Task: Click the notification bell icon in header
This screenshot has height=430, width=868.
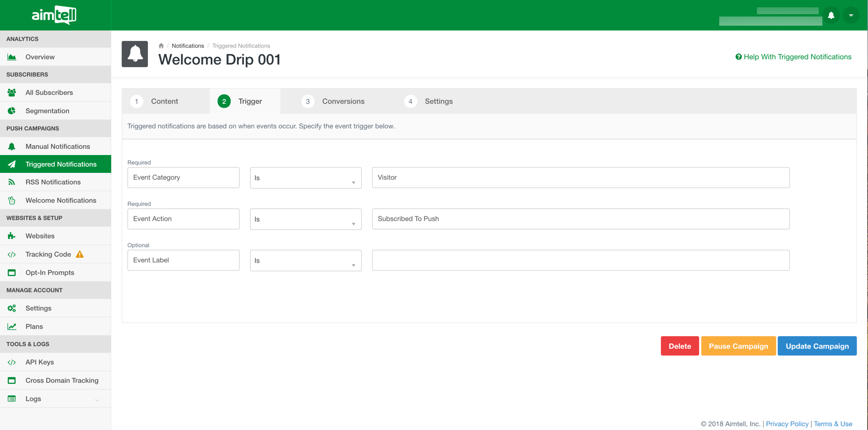Action: 831,15
